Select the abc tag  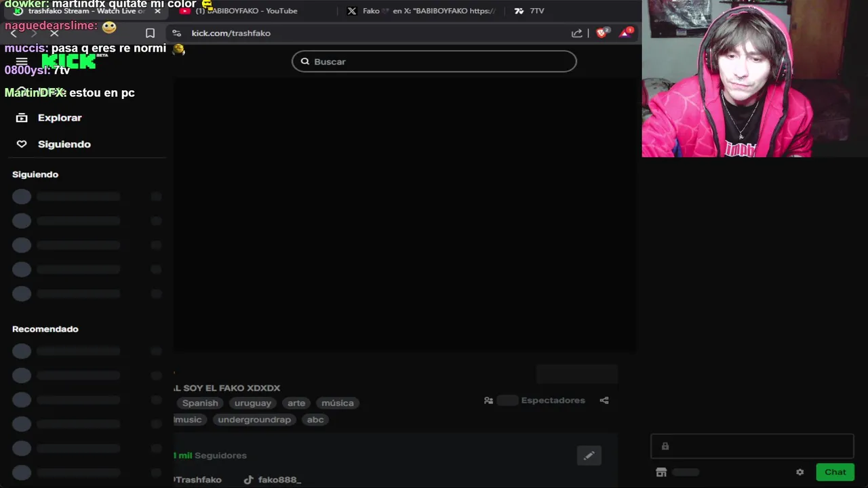pyautogui.click(x=315, y=420)
